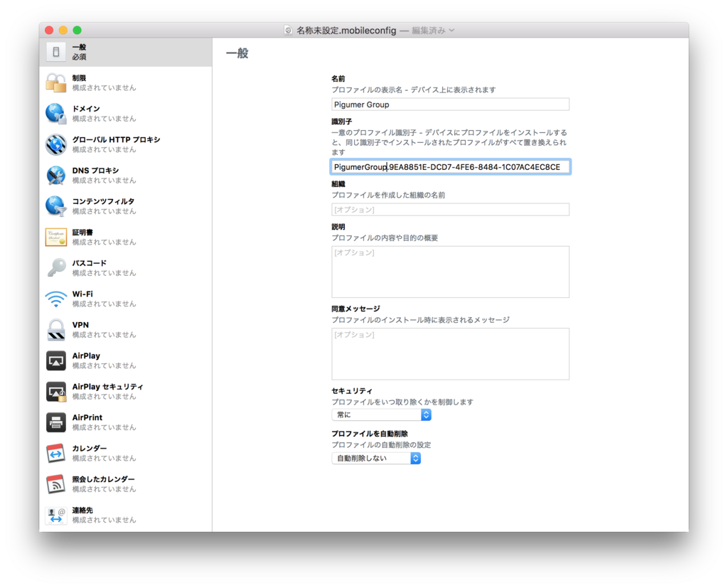
Task: Click inside the 組織 optional field
Action: (x=450, y=209)
